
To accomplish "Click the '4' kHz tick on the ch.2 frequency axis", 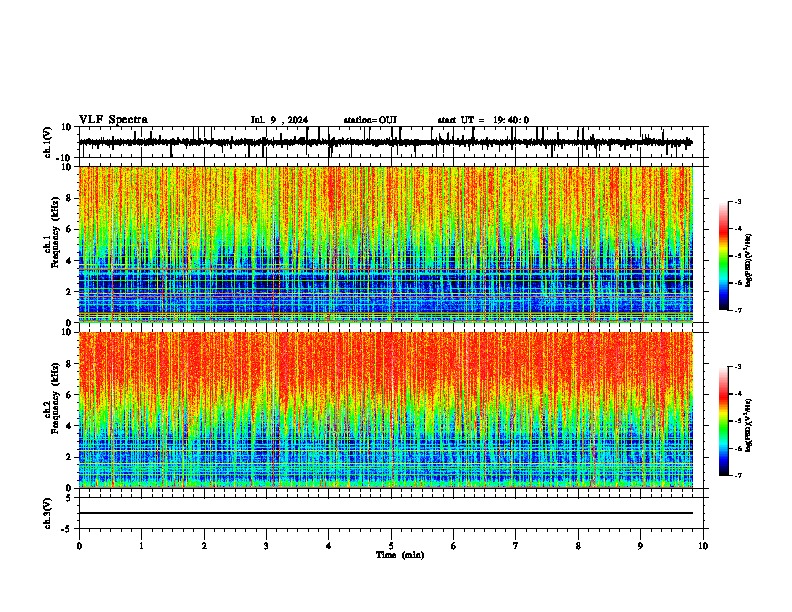I will [69, 426].
